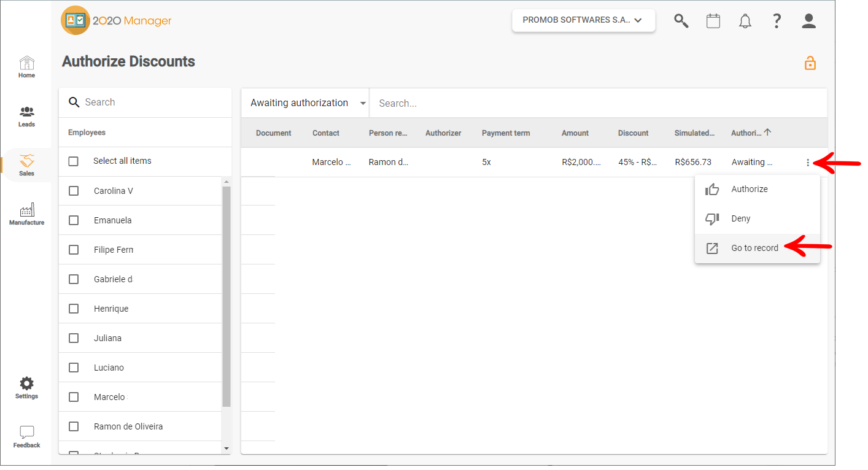Viewport: 868px width, 470px height.
Task: Click the thumbs-down Deny icon
Action: coord(712,219)
